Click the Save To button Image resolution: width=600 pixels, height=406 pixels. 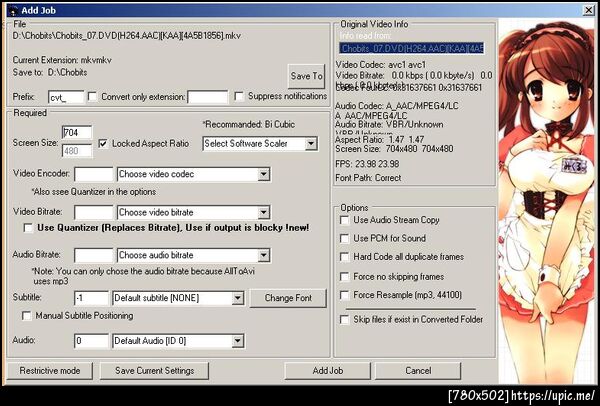coord(306,76)
